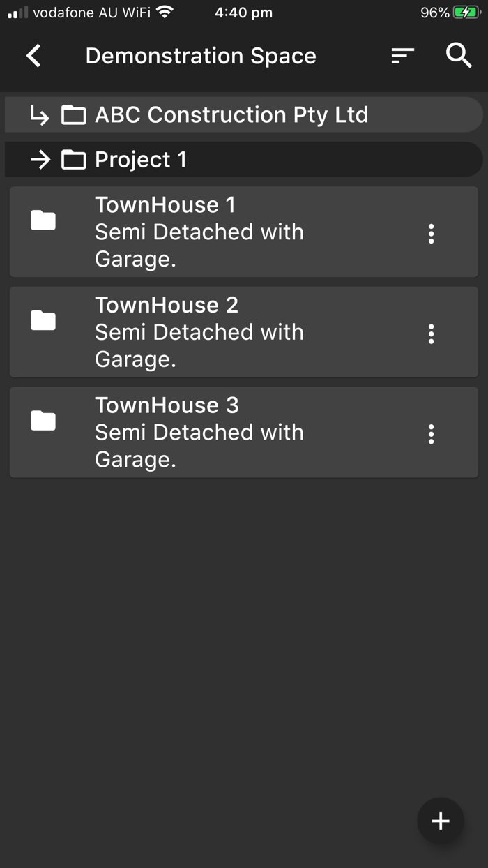The height and width of the screenshot is (868, 488).
Task: Tap the return arrow icon on the breadcrumb row
Action: click(x=39, y=114)
